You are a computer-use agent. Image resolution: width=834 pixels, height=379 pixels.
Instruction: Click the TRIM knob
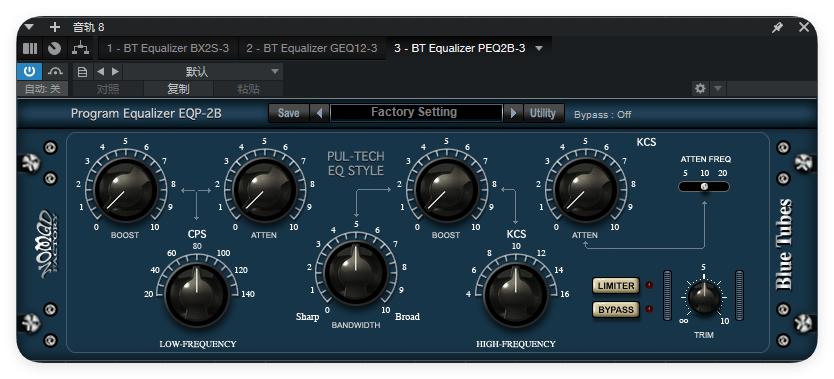point(704,297)
